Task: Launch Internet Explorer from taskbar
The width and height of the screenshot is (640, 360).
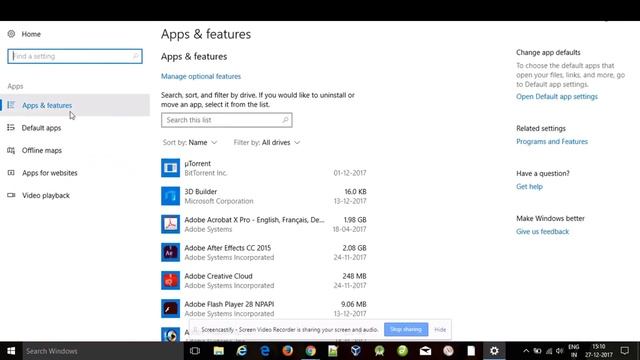Action: 242,351
